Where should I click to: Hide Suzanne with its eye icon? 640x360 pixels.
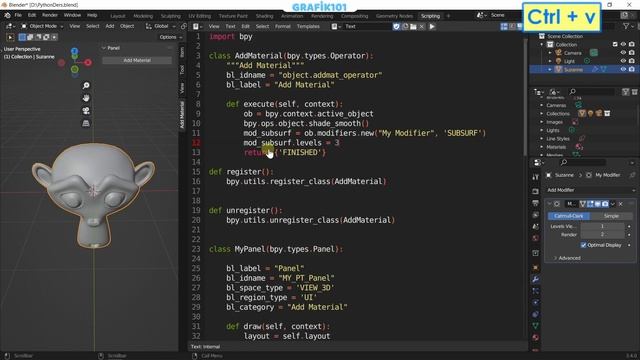[x=623, y=69]
